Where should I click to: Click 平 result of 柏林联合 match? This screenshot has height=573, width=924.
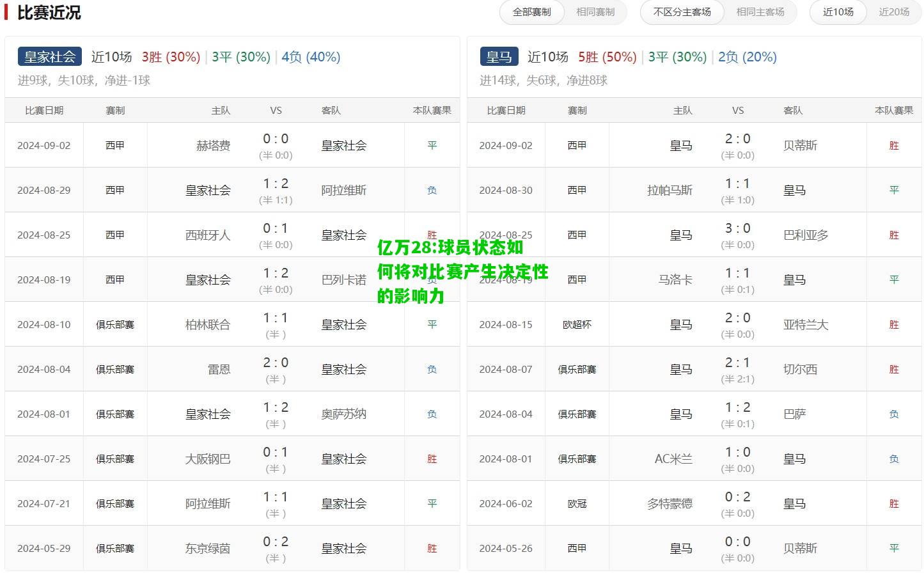point(432,325)
